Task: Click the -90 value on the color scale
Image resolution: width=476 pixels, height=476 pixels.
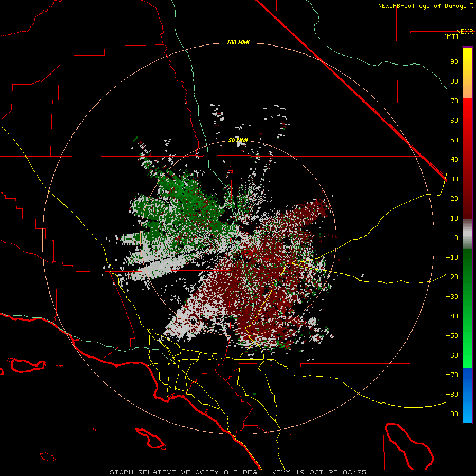Action: point(452,414)
